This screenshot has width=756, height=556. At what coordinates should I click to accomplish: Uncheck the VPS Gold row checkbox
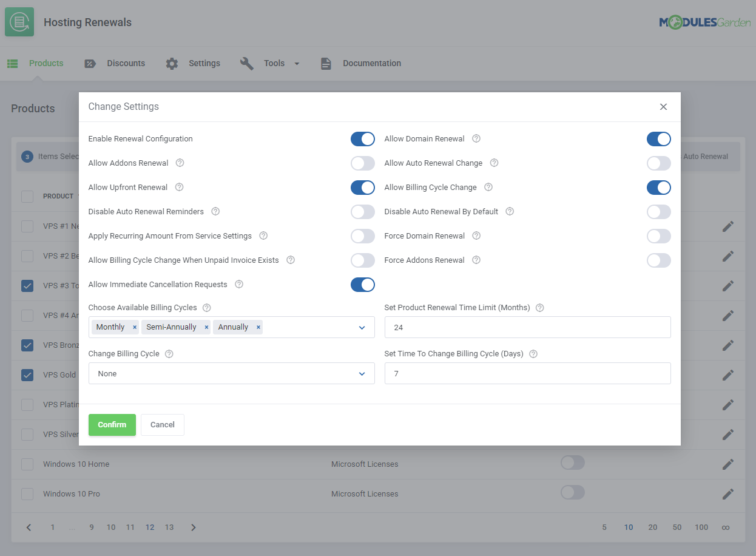27,375
